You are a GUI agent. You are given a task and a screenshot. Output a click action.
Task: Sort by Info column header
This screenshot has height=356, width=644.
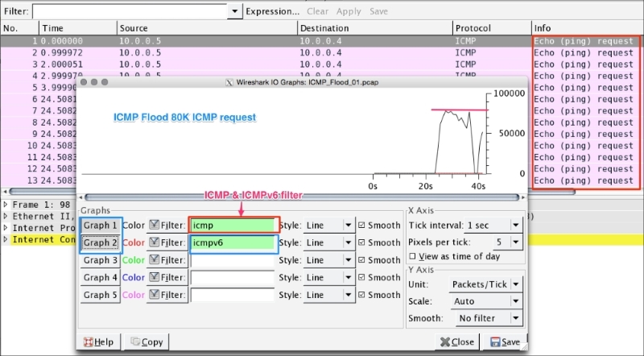coord(588,28)
